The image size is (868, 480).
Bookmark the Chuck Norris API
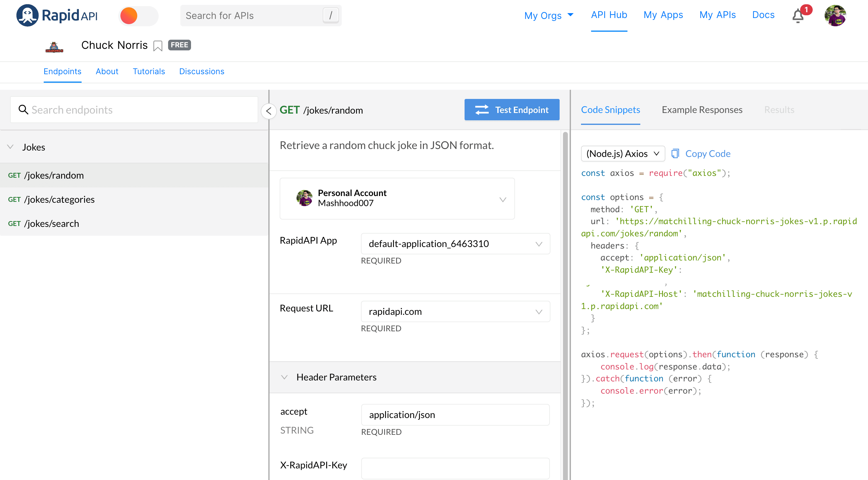[x=157, y=45]
